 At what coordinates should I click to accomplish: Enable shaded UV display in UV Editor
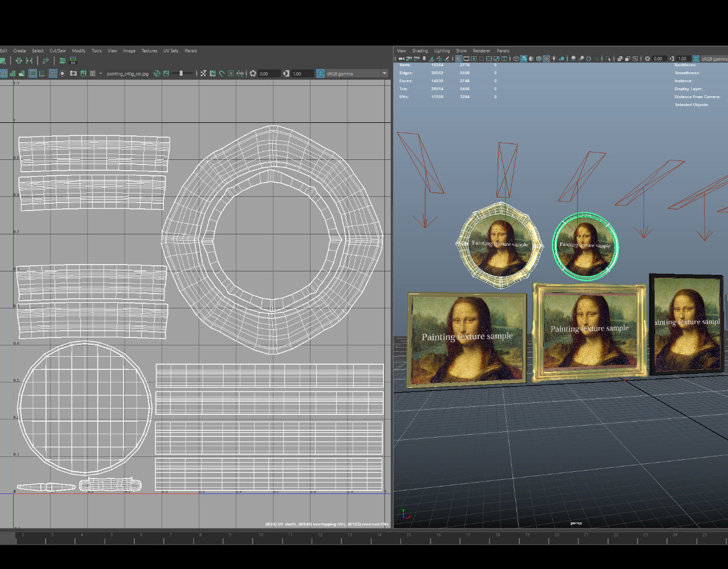13,73
